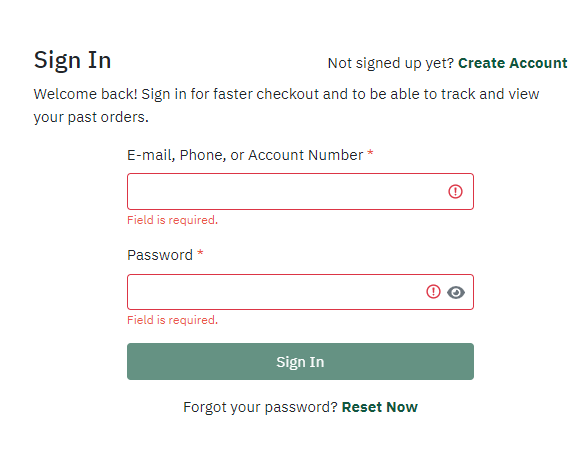Click the red asterisk after Account Number

[x=370, y=152]
